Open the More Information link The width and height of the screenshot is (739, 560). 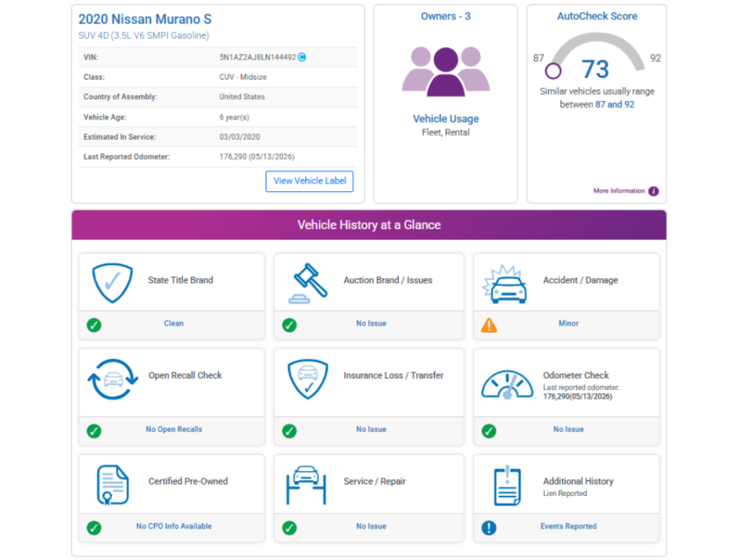pos(619,191)
